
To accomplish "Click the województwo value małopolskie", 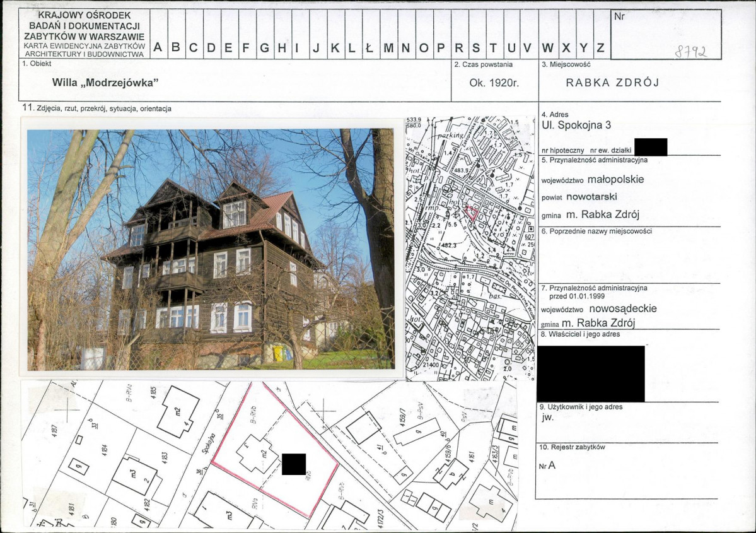I will click(615, 179).
